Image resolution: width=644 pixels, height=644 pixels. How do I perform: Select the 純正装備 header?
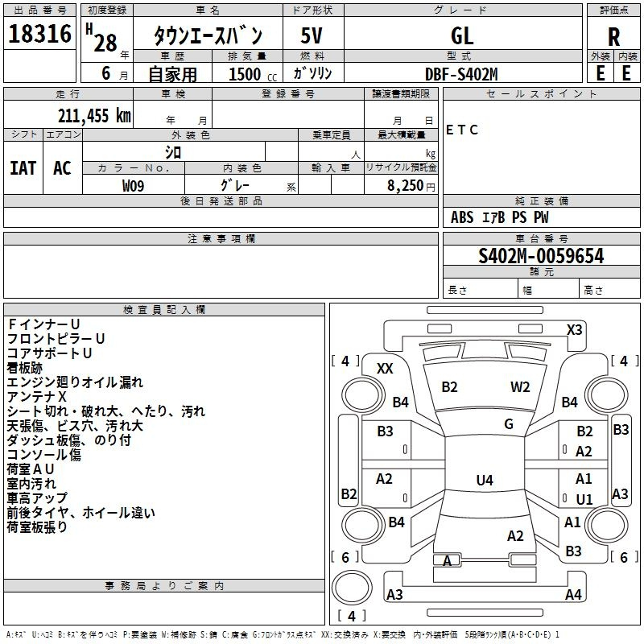click(541, 200)
